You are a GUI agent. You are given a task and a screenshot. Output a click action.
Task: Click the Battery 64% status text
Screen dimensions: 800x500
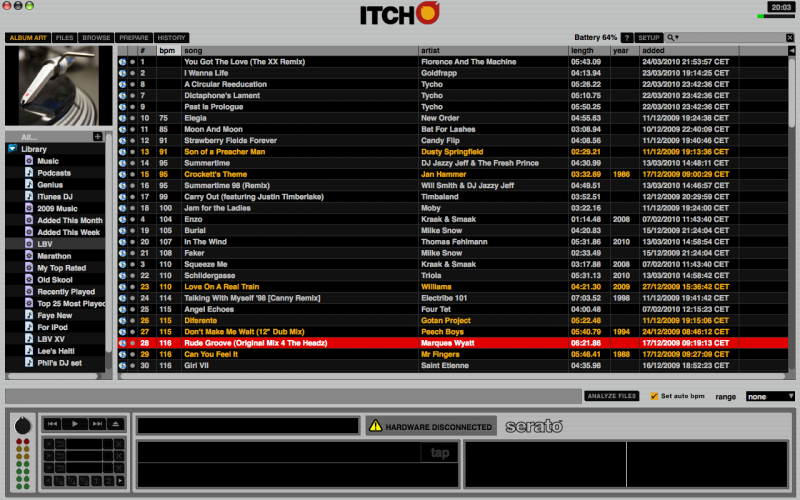coord(595,37)
